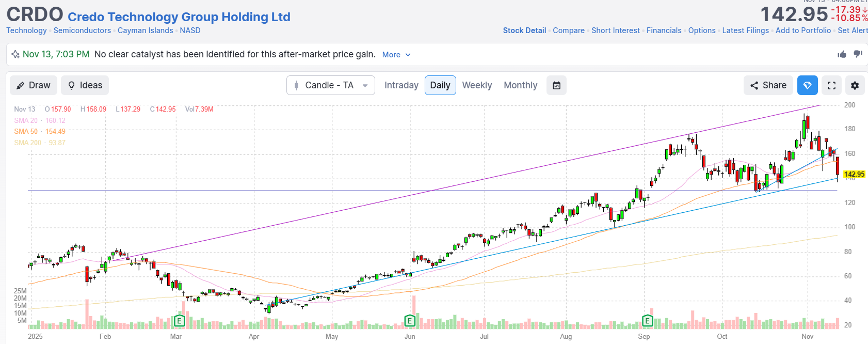The height and width of the screenshot is (344, 868).
Task: Click the L 137.29 low value
Action: [x=128, y=110]
